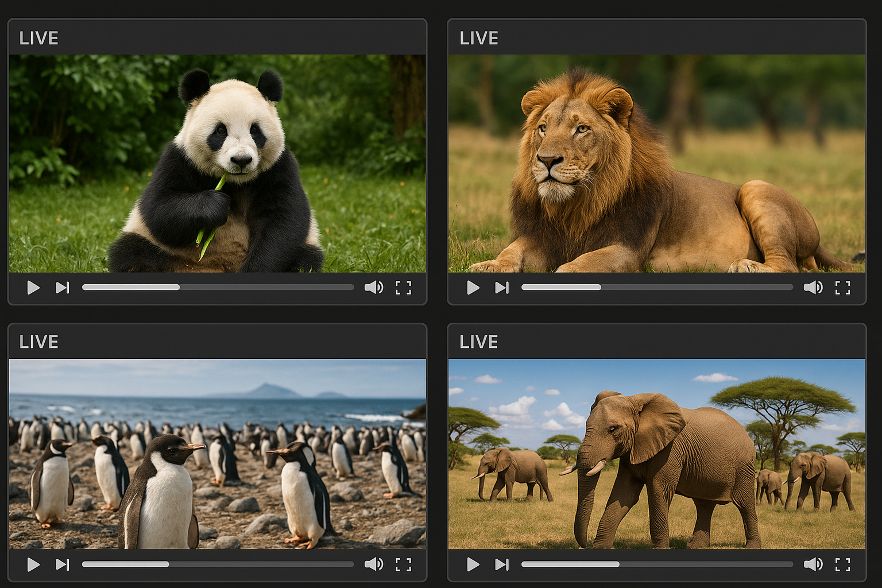Screen dimensions: 882x588
Task: Enter fullscreen on the panda video
Action: click(x=403, y=288)
